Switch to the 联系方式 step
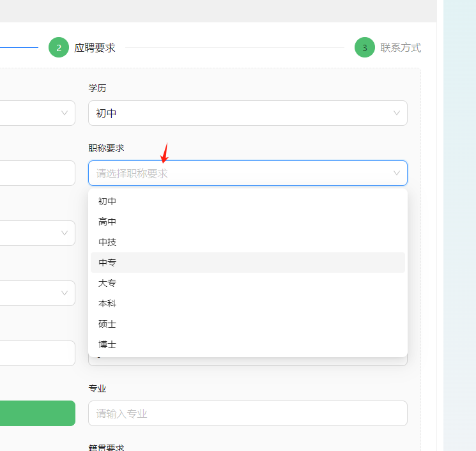The image size is (476, 451). (401, 48)
